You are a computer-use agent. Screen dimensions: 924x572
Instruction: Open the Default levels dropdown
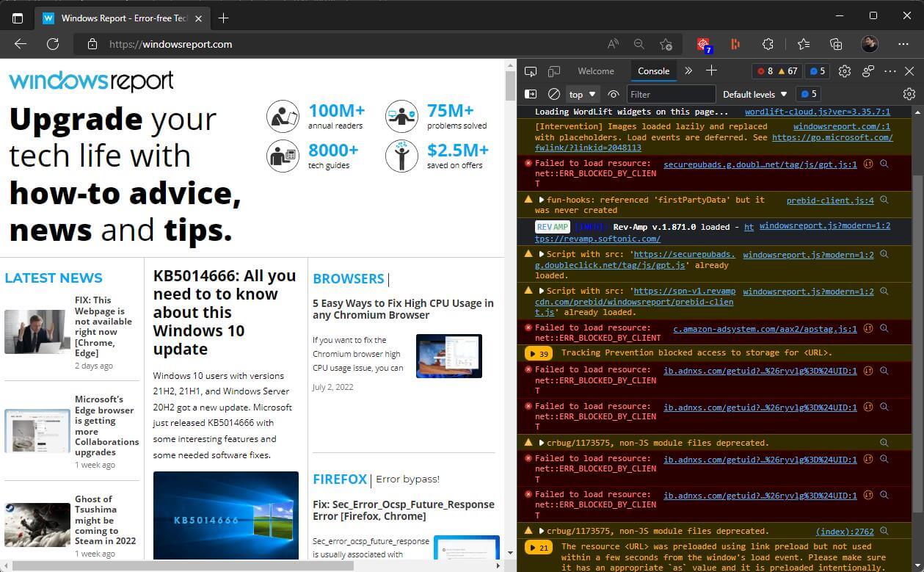pyautogui.click(x=755, y=94)
